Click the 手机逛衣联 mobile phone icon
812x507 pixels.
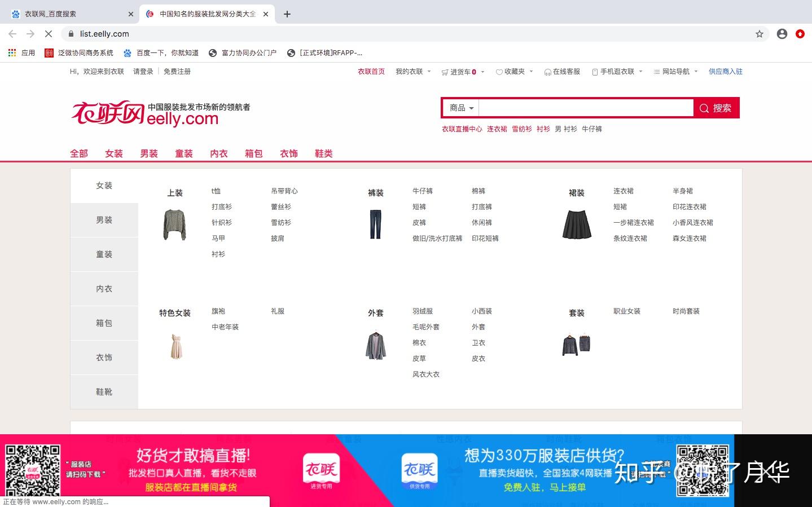tap(595, 72)
